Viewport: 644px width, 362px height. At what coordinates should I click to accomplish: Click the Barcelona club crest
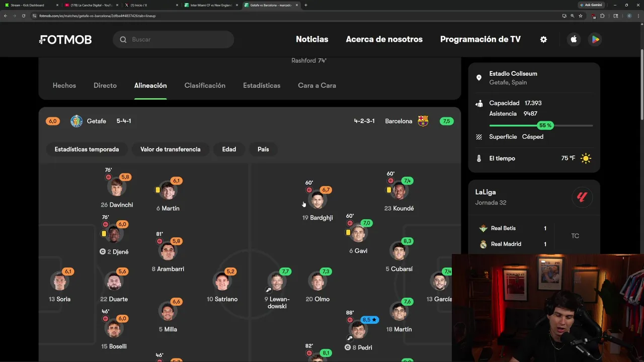(x=423, y=121)
